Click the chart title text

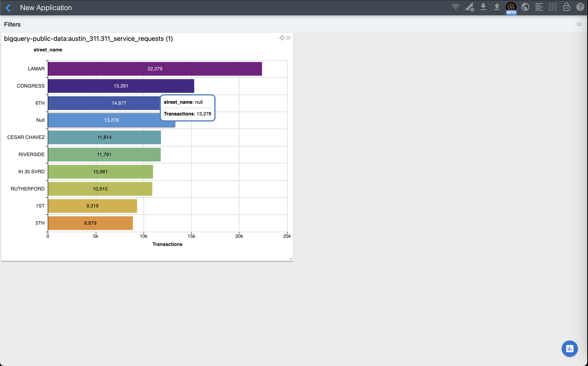point(88,39)
